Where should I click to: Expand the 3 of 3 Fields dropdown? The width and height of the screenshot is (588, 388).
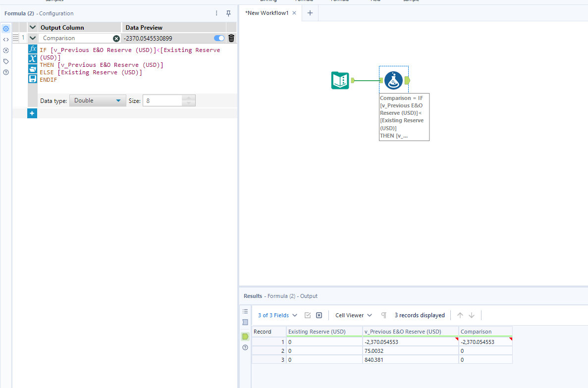point(276,315)
